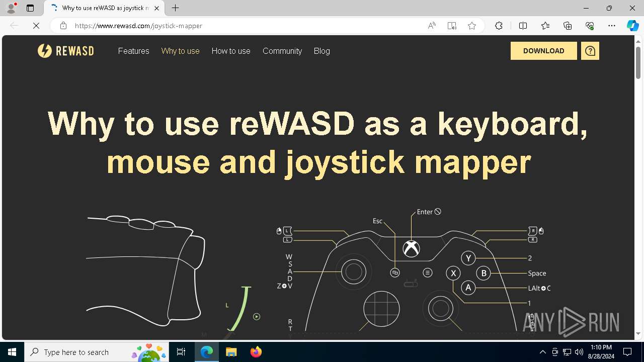Click the controller view button icon
644x362 pixels.
395,273
